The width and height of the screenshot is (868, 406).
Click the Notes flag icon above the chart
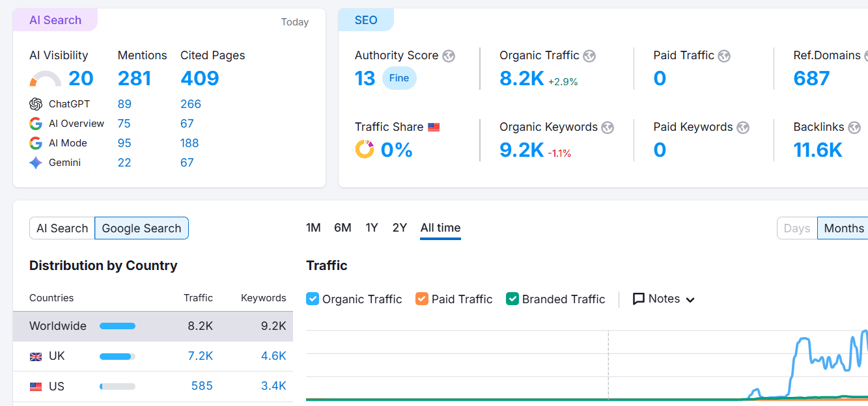[x=639, y=299]
